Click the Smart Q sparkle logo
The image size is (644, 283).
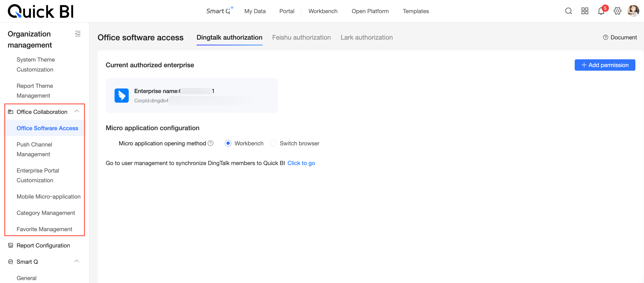(x=219, y=11)
